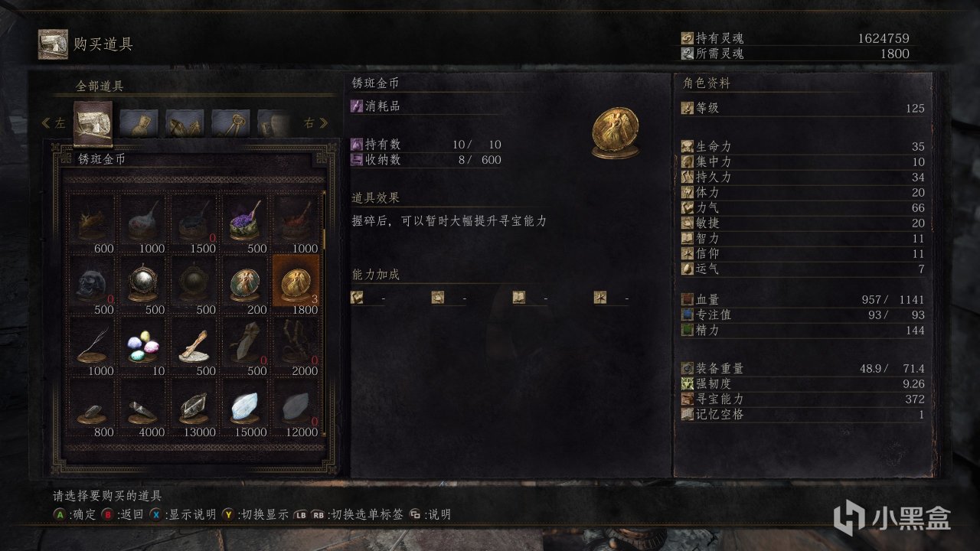The height and width of the screenshot is (551, 980).
Task: Select the purple moss clump item
Action: [246, 223]
